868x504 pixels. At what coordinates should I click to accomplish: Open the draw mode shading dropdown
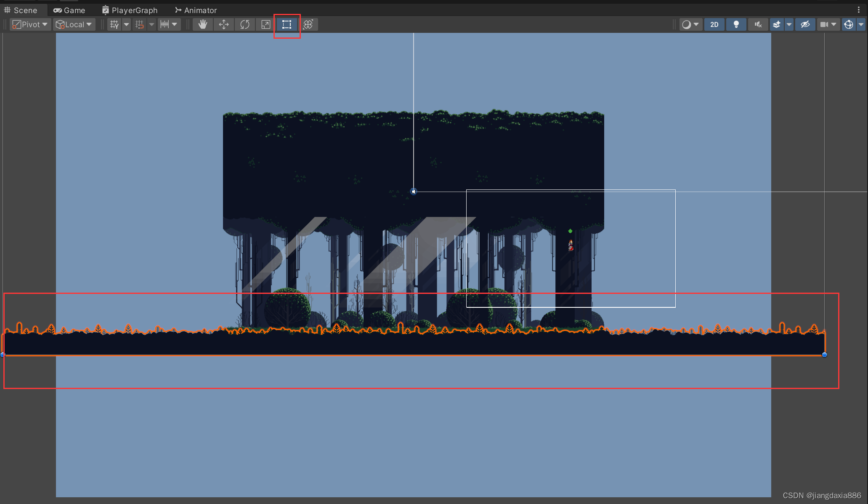[x=690, y=24]
